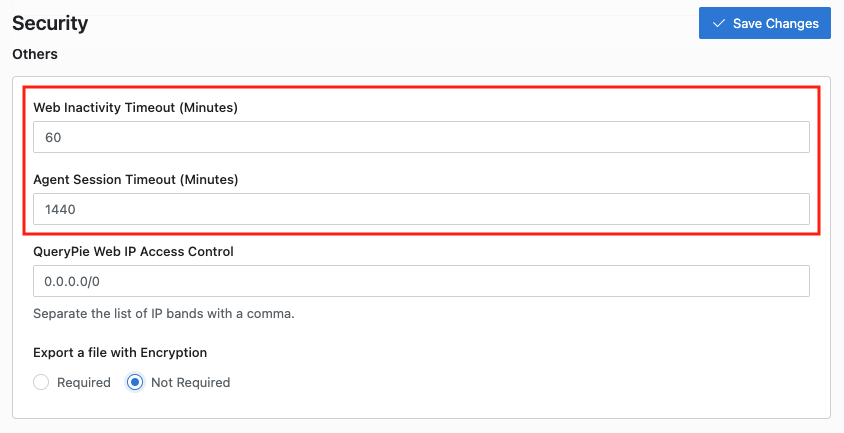Click the QueryPie Web IP Access Control field
This screenshot has width=844, height=433.
pos(421,281)
